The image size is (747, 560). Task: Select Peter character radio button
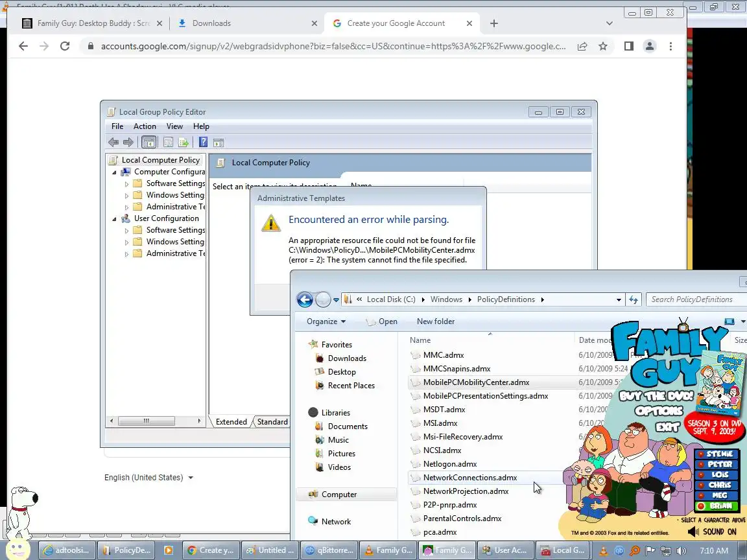click(x=701, y=464)
